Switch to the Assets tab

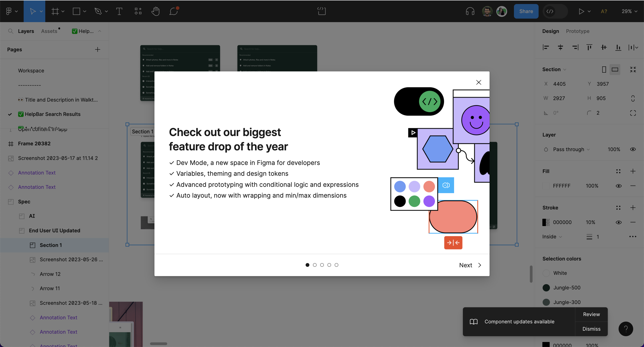[49, 31]
